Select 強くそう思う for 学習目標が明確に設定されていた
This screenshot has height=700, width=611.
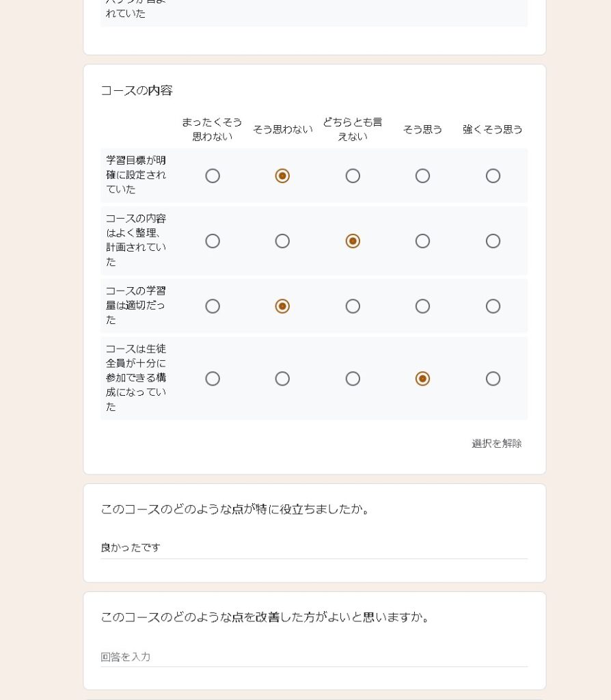pos(493,176)
